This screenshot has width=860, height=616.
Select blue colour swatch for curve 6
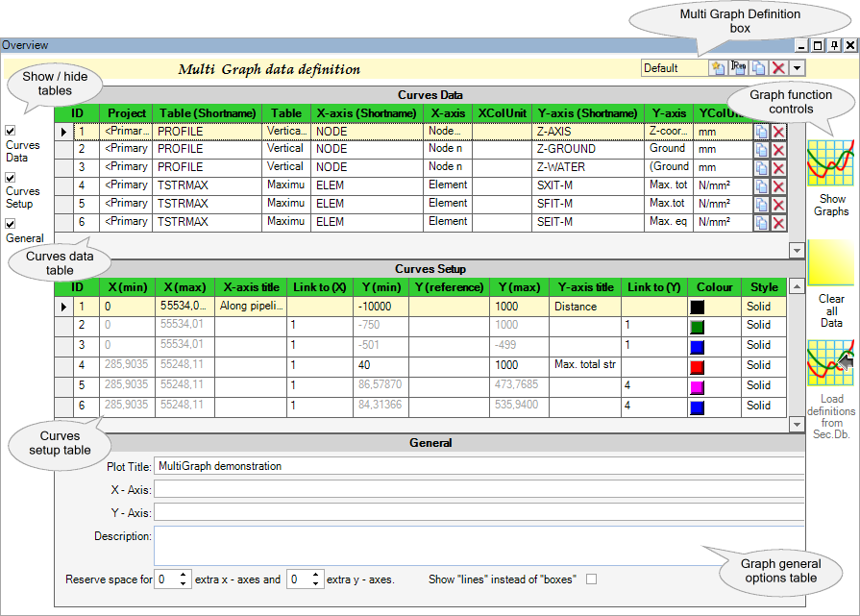697,407
